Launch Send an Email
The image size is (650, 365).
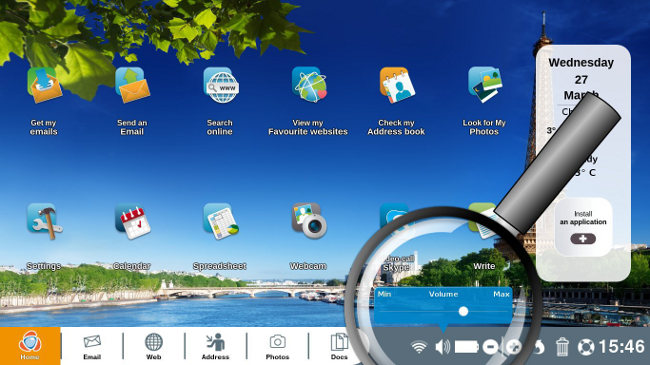tap(132, 85)
